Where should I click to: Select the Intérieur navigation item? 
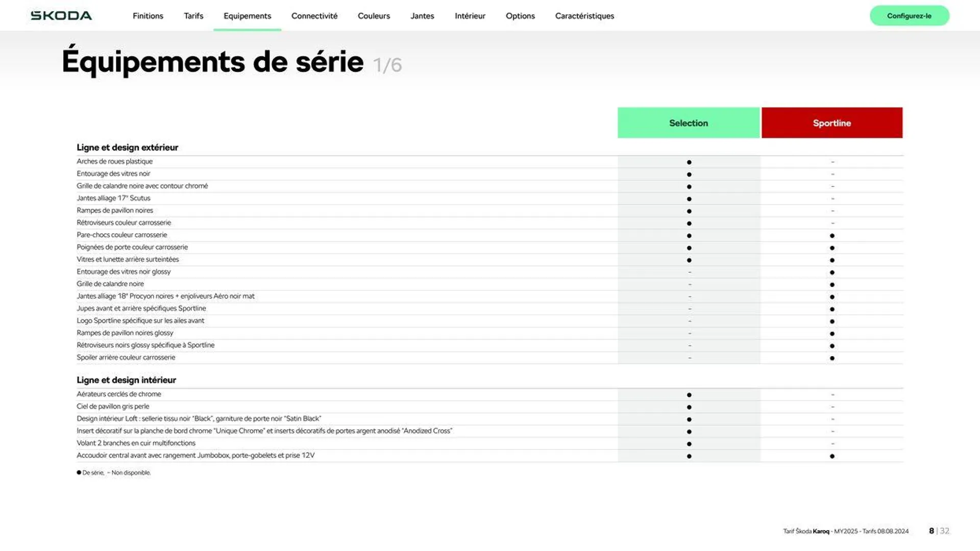(469, 15)
